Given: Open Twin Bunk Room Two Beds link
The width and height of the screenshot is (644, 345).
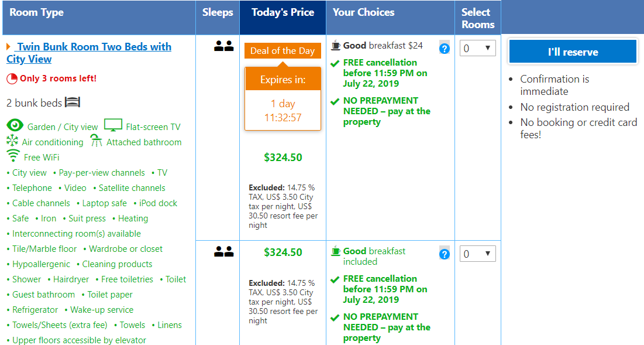Looking at the screenshot, I should click(x=89, y=53).
